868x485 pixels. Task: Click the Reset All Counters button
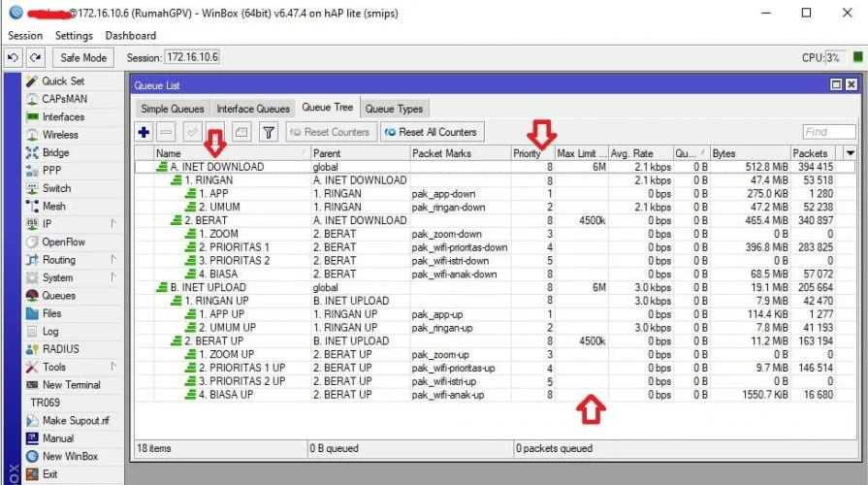[430, 132]
